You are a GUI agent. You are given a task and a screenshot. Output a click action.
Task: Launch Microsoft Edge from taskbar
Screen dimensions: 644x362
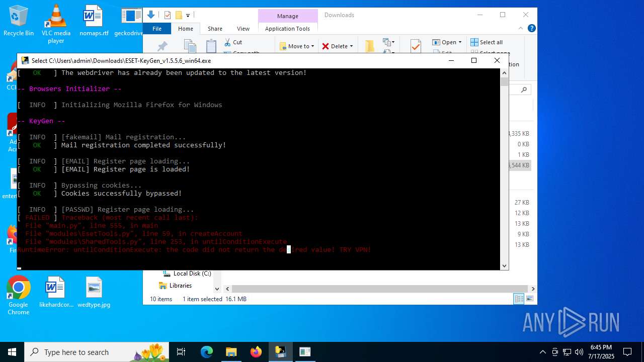207,352
